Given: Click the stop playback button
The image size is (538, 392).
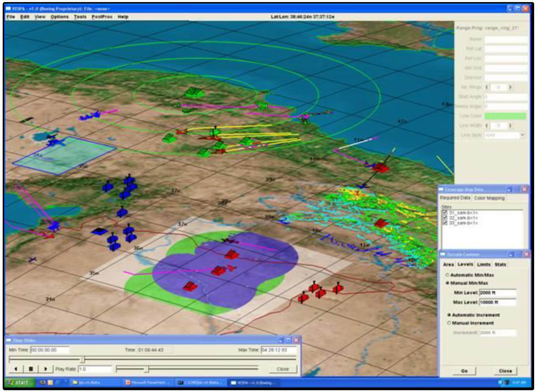Looking at the screenshot, I should pyautogui.click(x=31, y=369).
